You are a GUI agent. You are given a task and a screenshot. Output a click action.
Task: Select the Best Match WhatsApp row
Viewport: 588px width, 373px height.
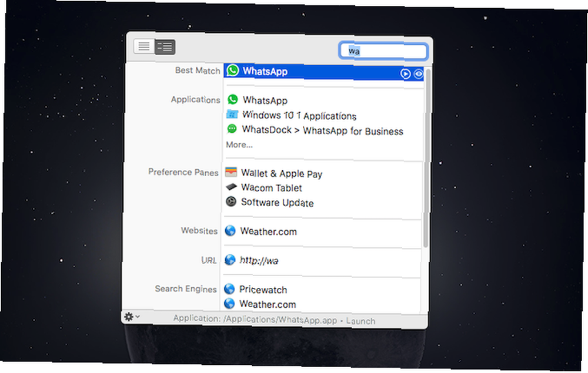pos(323,72)
